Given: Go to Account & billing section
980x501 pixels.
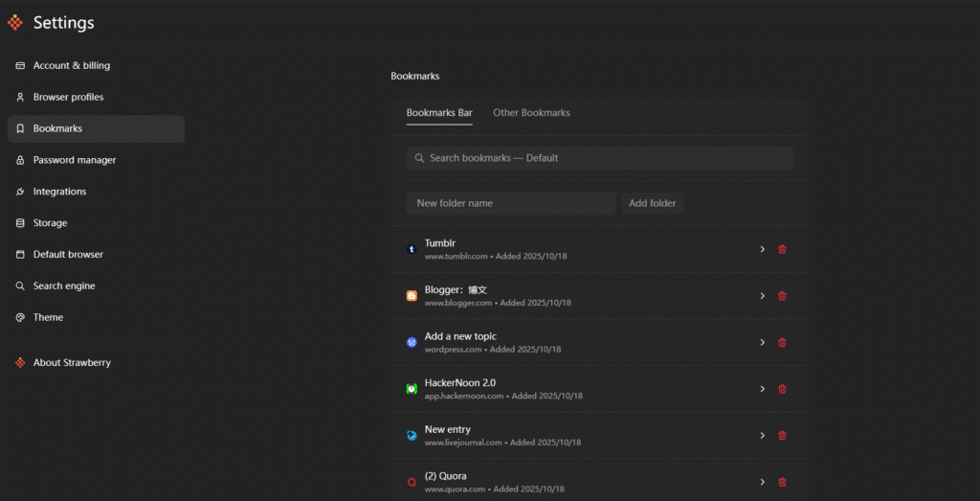Looking at the screenshot, I should click(x=71, y=65).
